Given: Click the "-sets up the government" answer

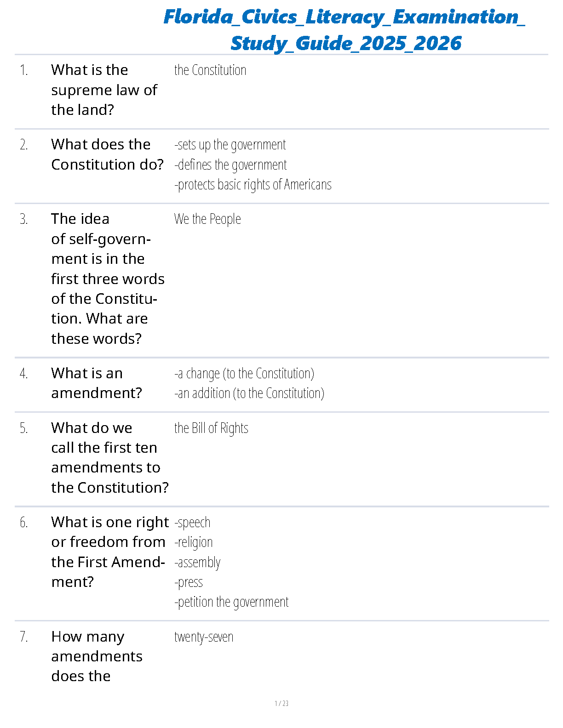Looking at the screenshot, I should pos(230,145).
